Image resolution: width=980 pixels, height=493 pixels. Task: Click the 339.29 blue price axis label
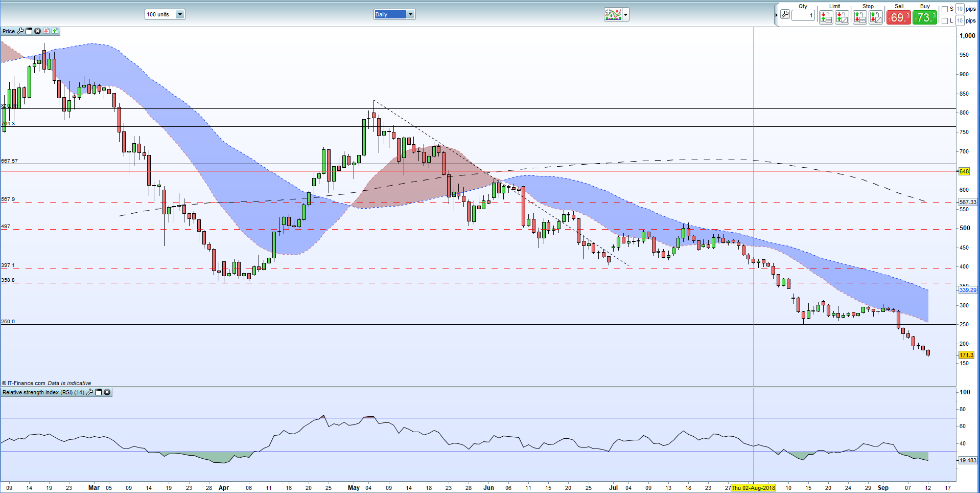coord(967,290)
